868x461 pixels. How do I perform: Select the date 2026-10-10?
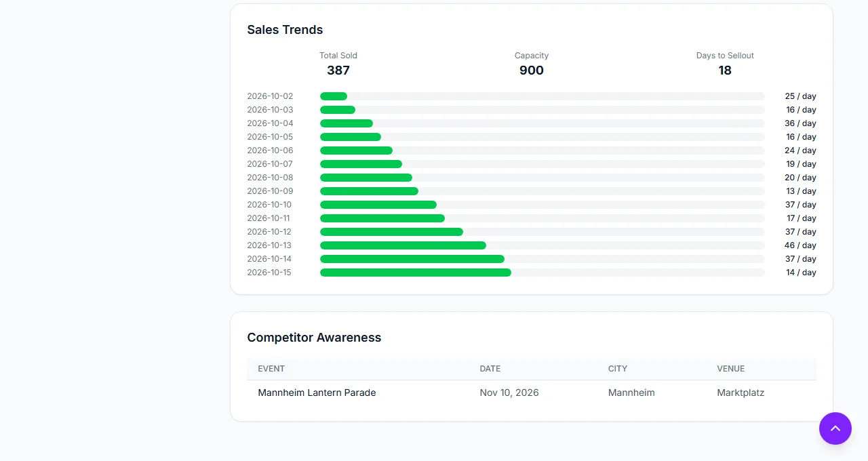[x=269, y=205]
